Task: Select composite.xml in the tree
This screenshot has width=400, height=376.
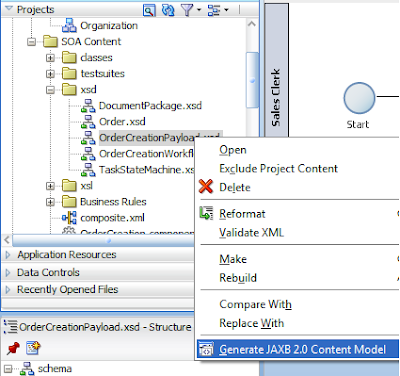Action: [x=113, y=218]
